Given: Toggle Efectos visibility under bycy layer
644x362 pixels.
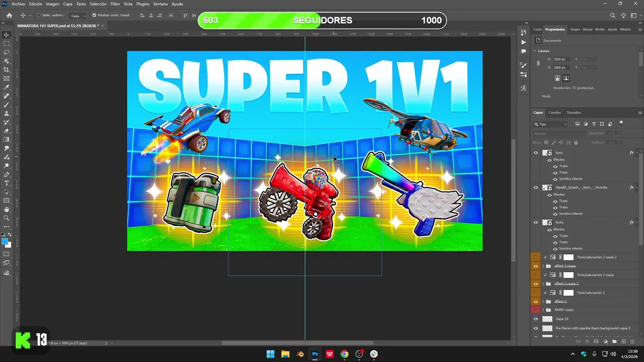Looking at the screenshot, I should point(549,160).
